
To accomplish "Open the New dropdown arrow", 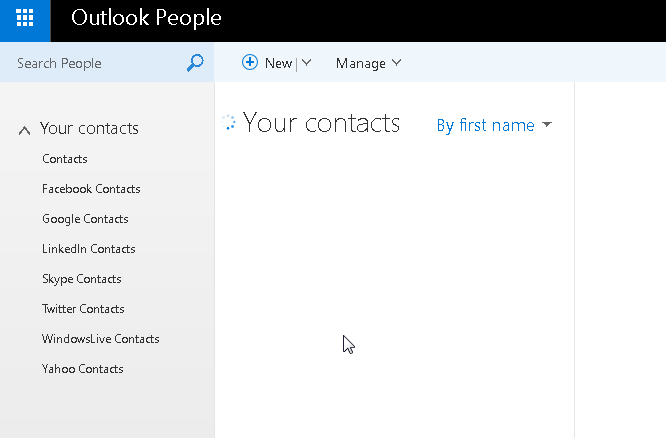I will point(306,63).
